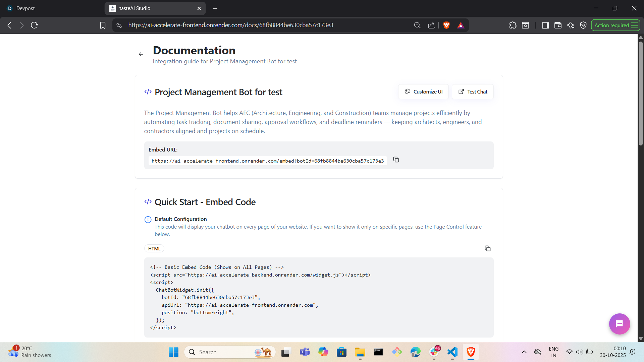Image resolution: width=644 pixels, height=362 pixels.
Task: Copy the HTML embed code snippet
Action: click(x=487, y=248)
